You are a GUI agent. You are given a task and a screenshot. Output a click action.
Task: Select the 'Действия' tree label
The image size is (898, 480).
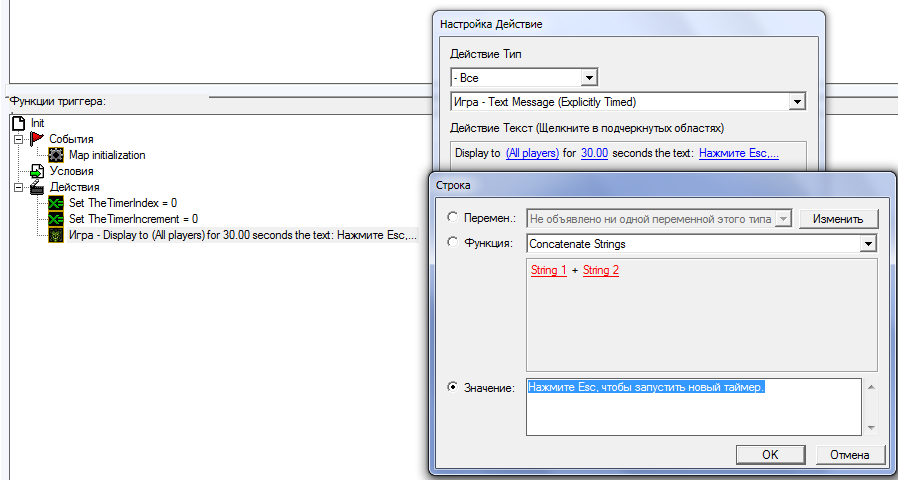pos(74,187)
